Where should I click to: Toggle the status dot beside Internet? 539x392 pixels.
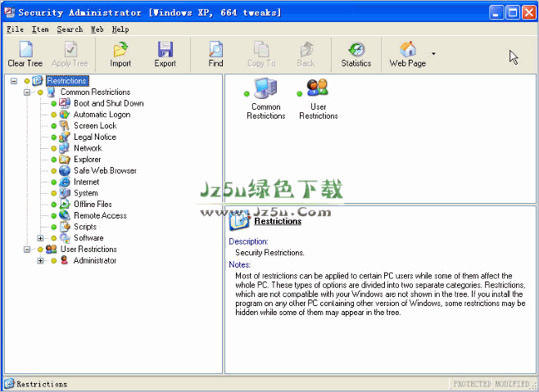53,182
